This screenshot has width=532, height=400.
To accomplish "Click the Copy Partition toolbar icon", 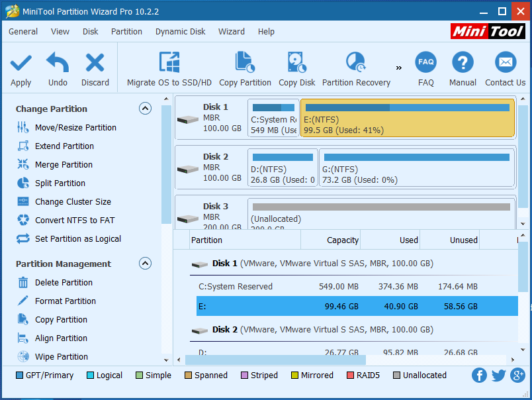I will pos(245,62).
